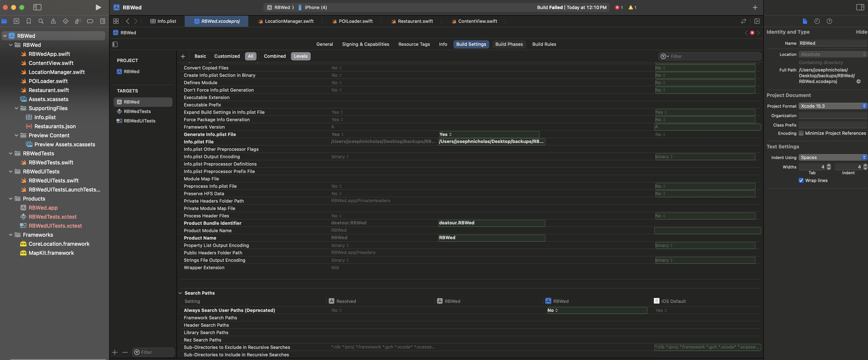The height and width of the screenshot is (360, 868).
Task: Hide the Identity and Type section
Action: click(x=861, y=32)
